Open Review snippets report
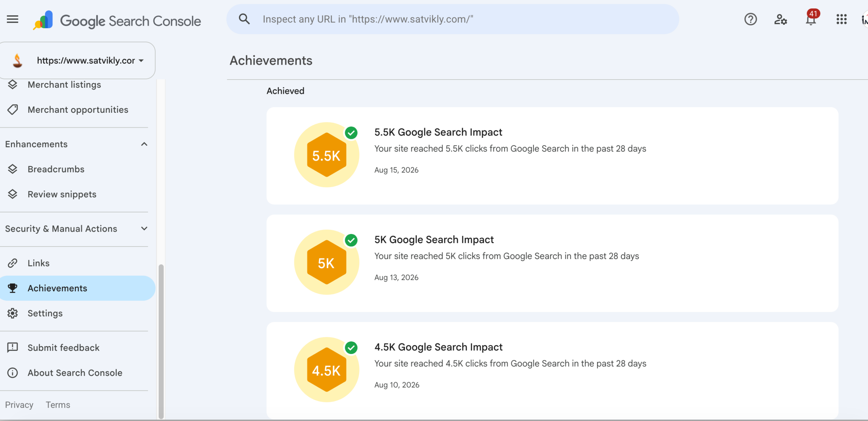 click(x=62, y=194)
